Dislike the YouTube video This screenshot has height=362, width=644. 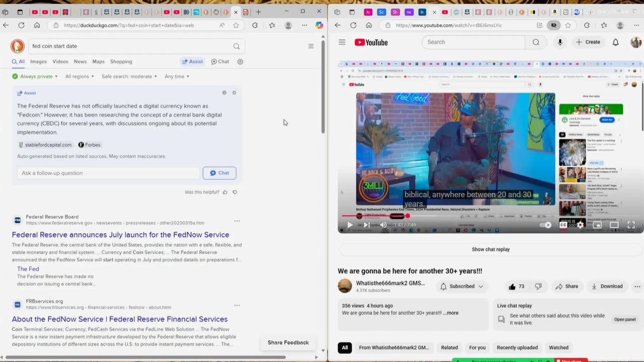(x=538, y=286)
